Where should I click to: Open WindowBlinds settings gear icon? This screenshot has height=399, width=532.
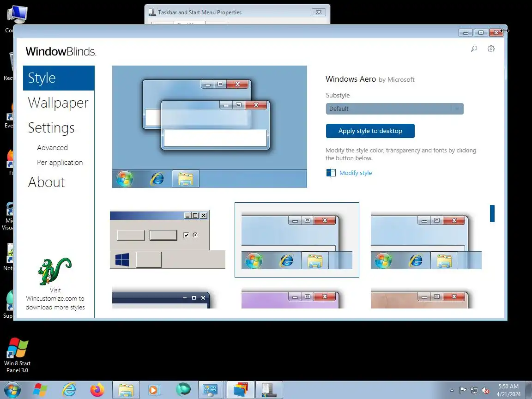[x=491, y=49]
